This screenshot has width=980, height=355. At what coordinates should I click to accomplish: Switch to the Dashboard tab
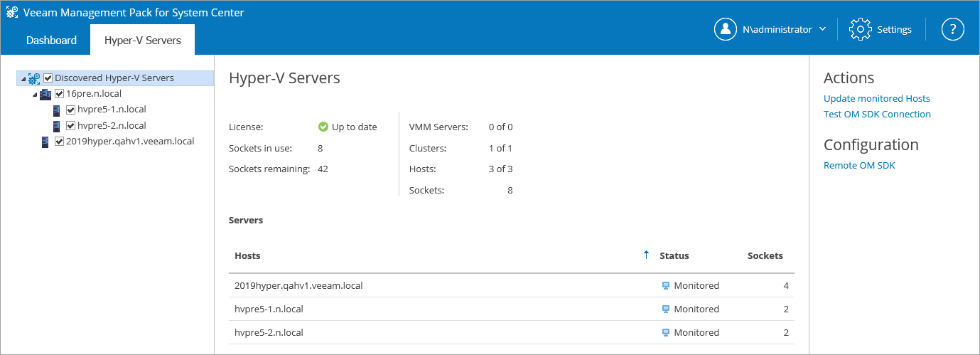[x=51, y=41]
